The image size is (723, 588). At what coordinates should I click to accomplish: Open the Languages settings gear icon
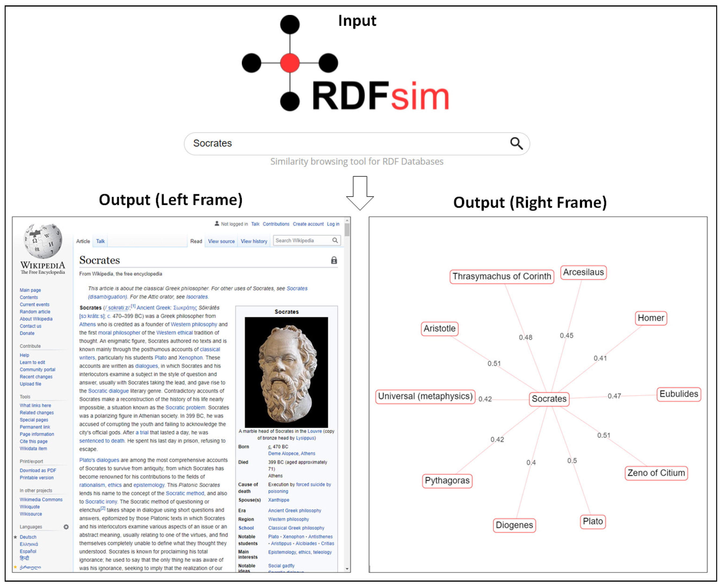click(66, 527)
